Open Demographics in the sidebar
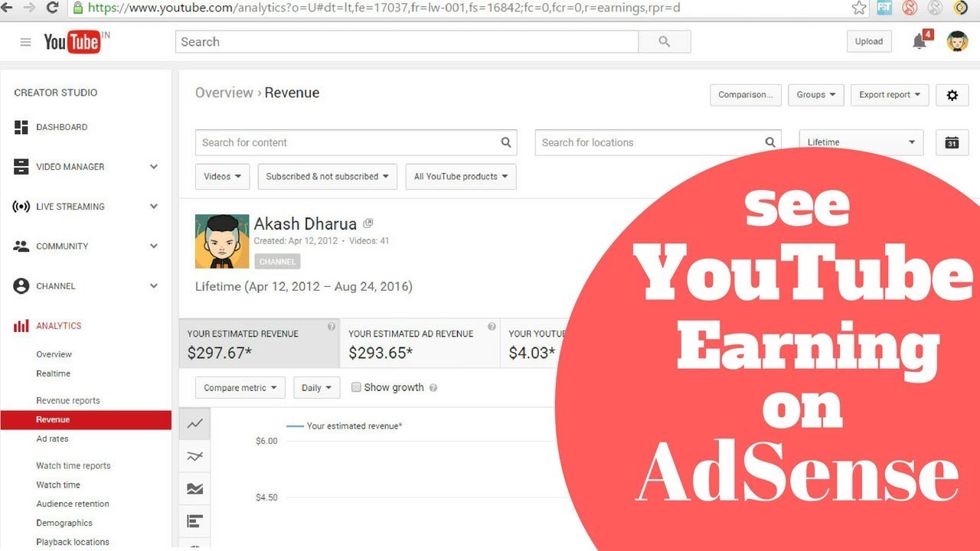 click(x=64, y=523)
